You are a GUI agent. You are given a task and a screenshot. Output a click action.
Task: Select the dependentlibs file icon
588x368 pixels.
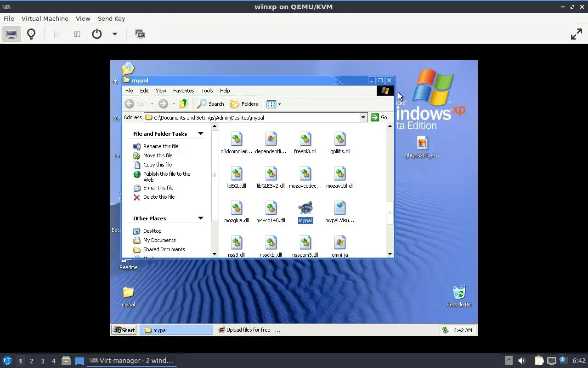[x=271, y=139]
